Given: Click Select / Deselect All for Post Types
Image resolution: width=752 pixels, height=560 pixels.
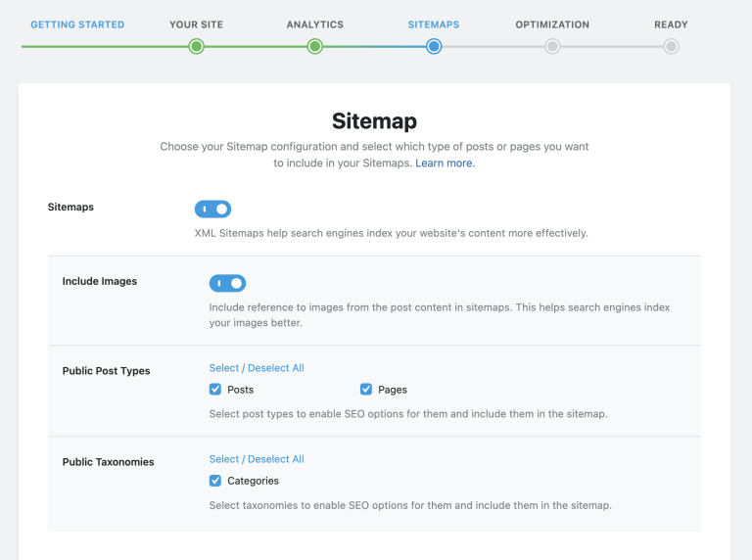Looking at the screenshot, I should [257, 368].
